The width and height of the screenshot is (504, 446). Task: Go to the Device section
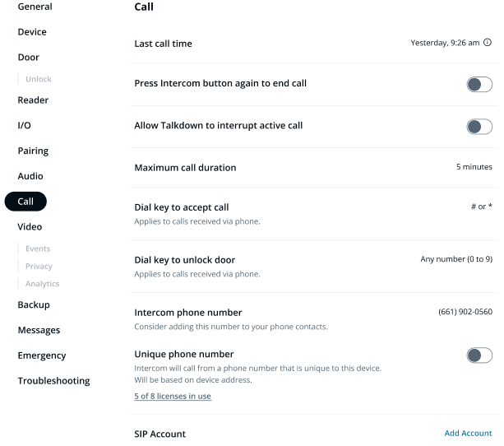[x=32, y=32]
